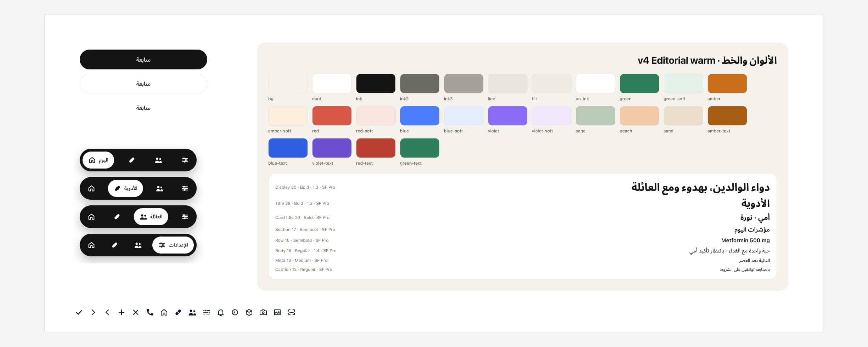The image size is (868, 347).
Task: Pick the ink2 dark gray swatch
Action: (420, 84)
